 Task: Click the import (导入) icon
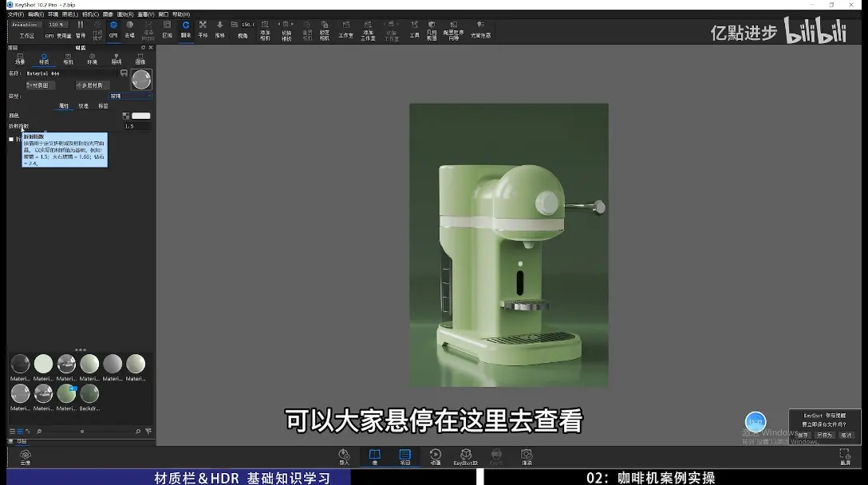(345, 457)
